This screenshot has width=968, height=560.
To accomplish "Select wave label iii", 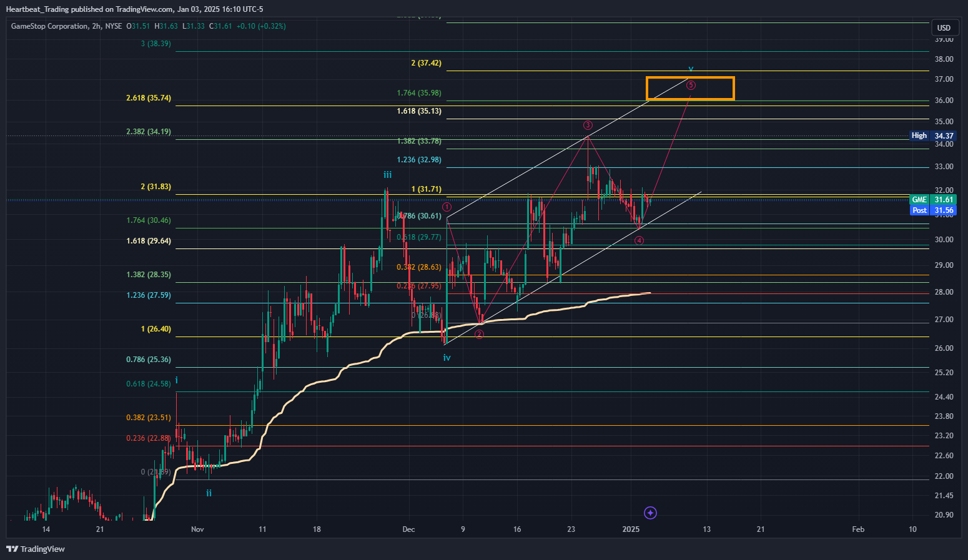I will point(388,175).
